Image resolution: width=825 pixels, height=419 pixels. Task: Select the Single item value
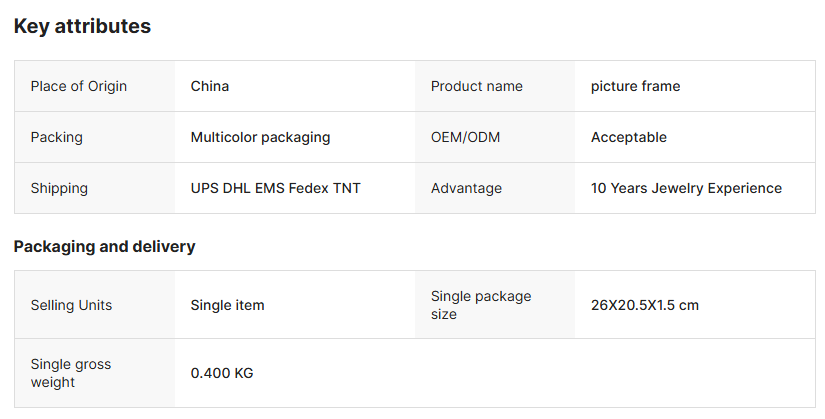227,305
